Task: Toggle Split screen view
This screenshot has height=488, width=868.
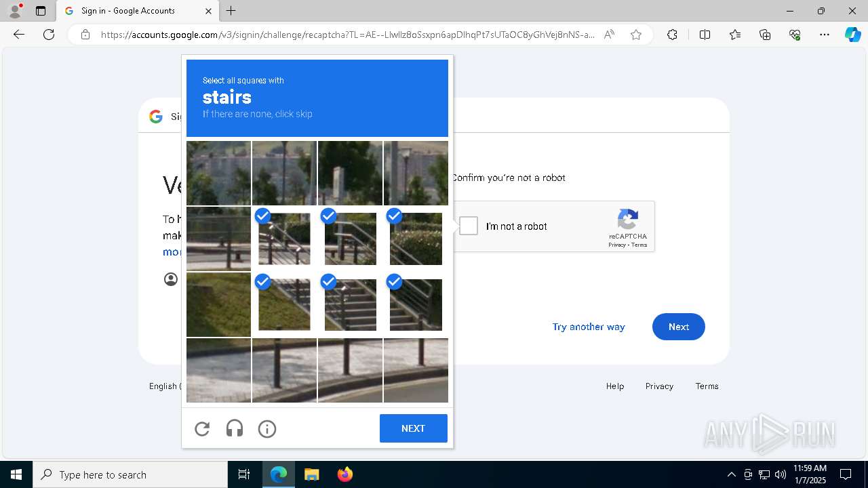Action: [x=705, y=35]
